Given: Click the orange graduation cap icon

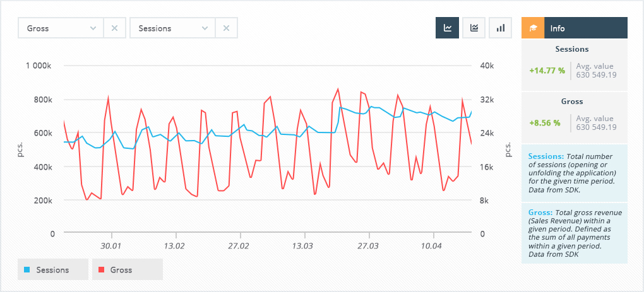Looking at the screenshot, I should point(532,28).
